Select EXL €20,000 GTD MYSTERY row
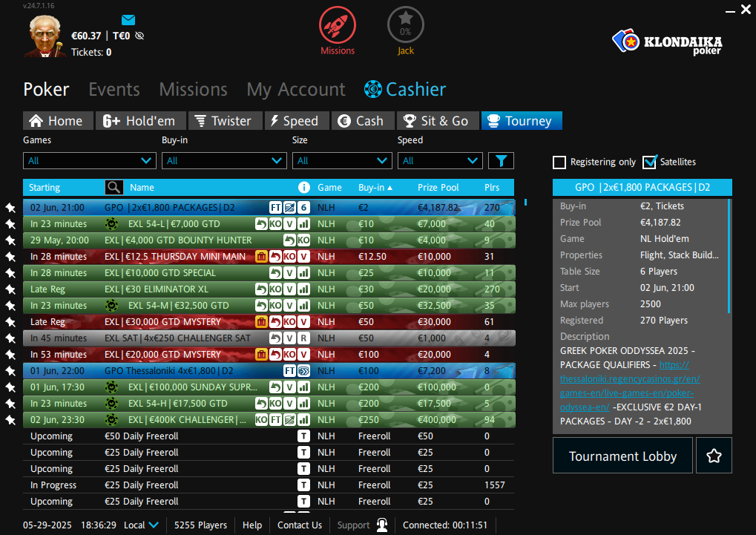756x535 pixels. 269,355
